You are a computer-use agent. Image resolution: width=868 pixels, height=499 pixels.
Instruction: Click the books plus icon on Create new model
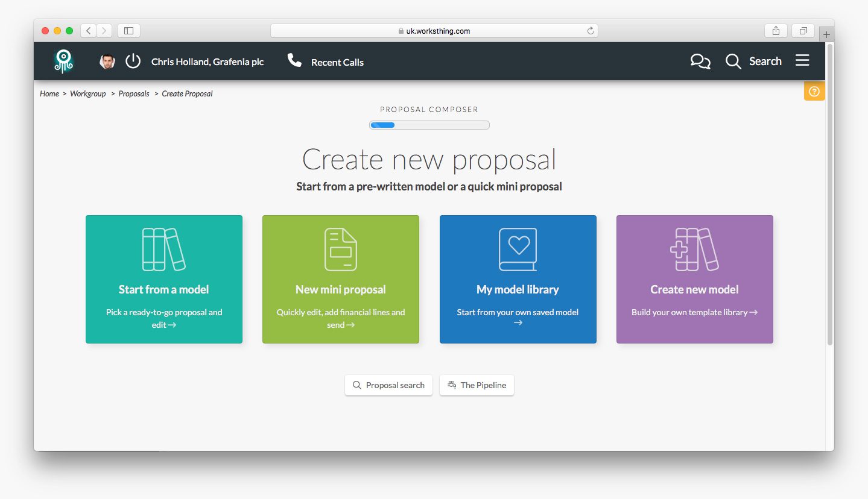point(694,249)
